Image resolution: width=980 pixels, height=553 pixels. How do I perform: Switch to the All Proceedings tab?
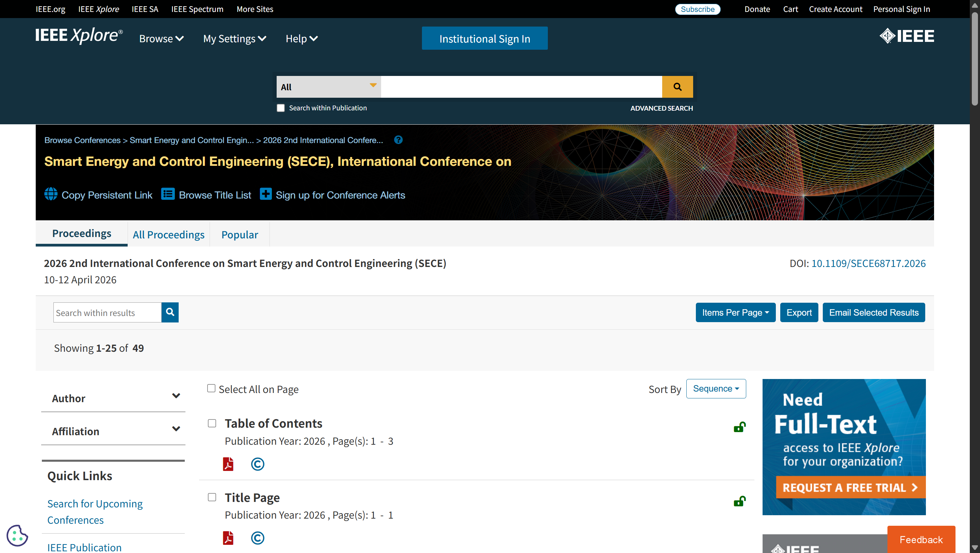pyautogui.click(x=168, y=234)
